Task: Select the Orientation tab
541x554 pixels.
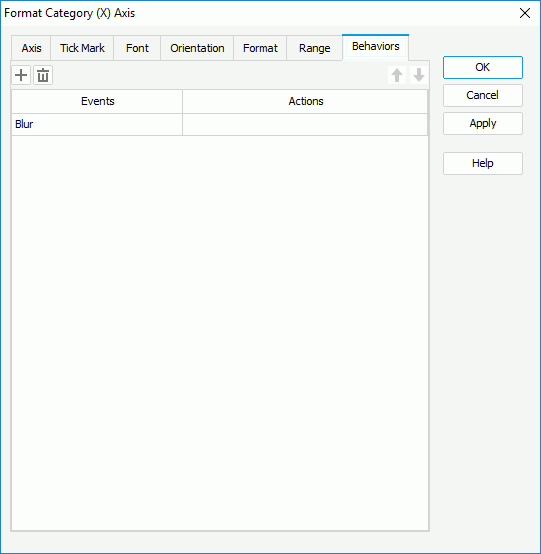Action: tap(197, 48)
